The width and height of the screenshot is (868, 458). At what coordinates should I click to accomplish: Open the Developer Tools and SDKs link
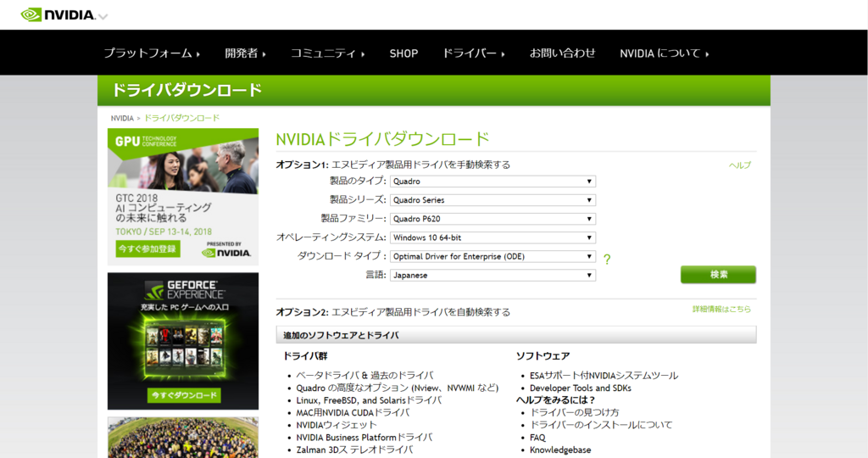[580, 388]
